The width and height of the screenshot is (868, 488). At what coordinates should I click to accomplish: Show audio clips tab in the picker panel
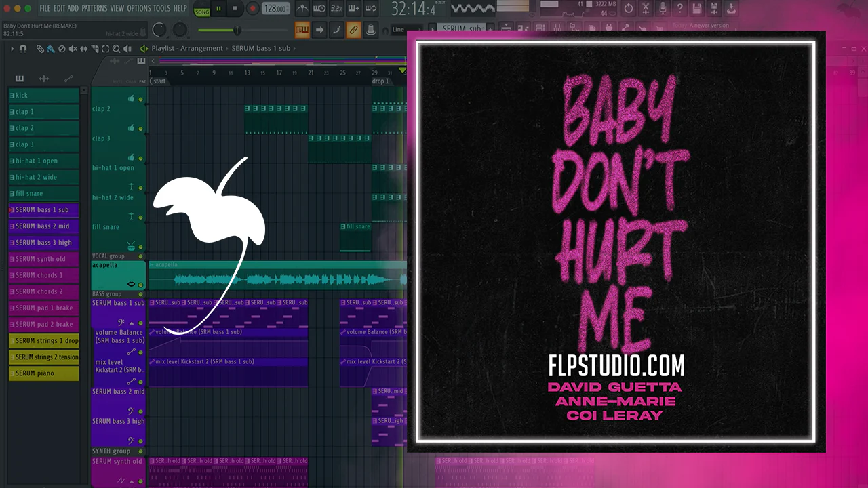tap(44, 79)
